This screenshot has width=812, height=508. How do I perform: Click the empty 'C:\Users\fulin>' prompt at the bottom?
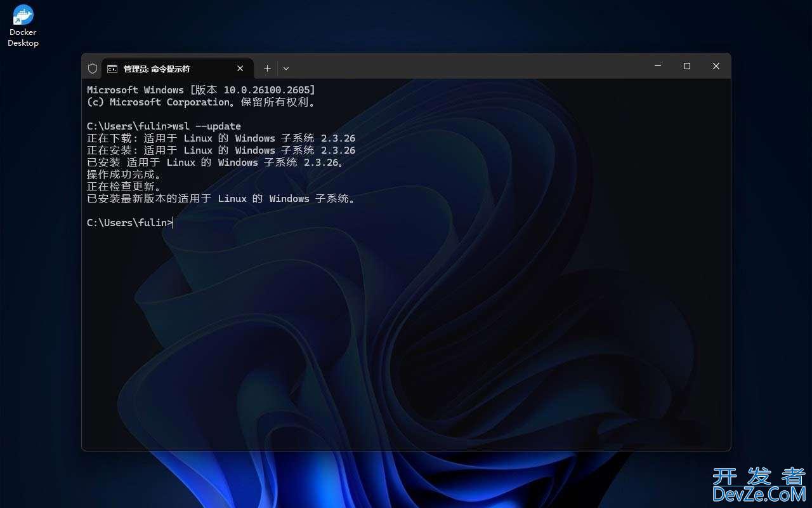[x=129, y=223]
